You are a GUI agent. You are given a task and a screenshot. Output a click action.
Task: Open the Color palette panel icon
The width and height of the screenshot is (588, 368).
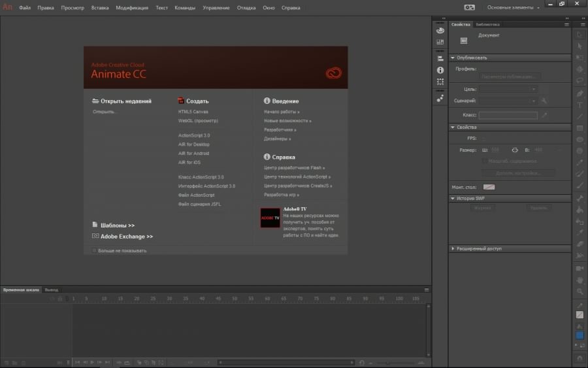tap(440, 30)
